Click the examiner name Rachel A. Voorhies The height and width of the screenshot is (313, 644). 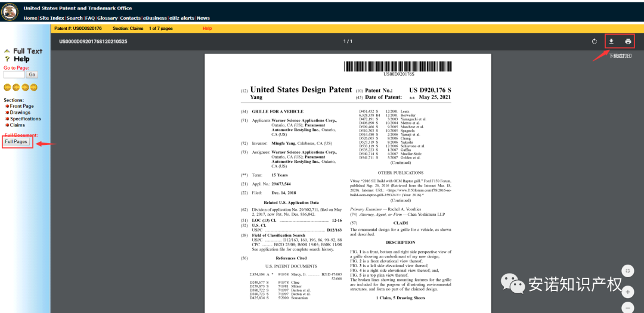point(403,209)
